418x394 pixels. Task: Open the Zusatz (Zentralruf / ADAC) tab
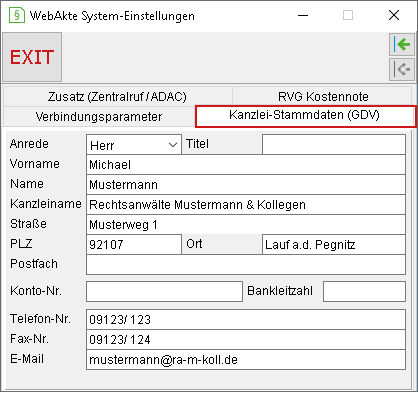click(117, 97)
